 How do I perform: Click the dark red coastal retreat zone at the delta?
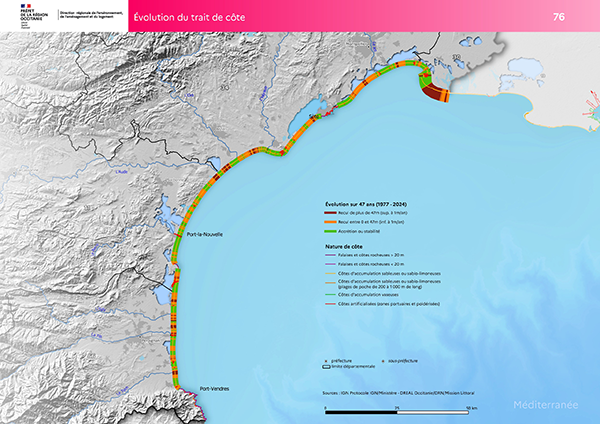[436, 93]
